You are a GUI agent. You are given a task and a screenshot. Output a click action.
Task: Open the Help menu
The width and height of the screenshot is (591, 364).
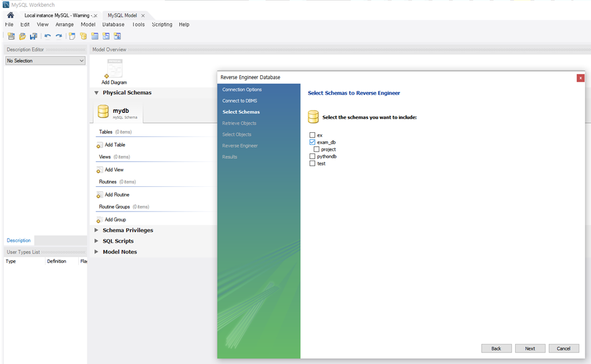click(184, 25)
